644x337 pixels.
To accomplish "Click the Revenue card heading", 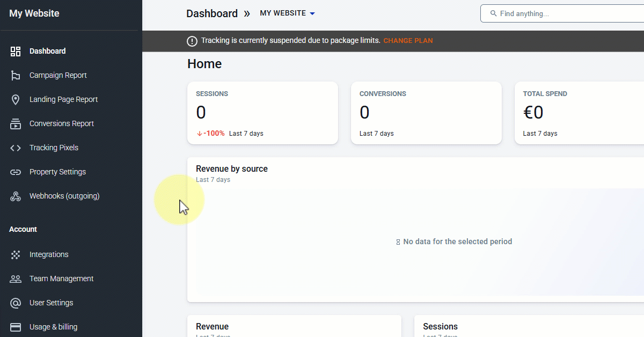I will click(x=212, y=327).
